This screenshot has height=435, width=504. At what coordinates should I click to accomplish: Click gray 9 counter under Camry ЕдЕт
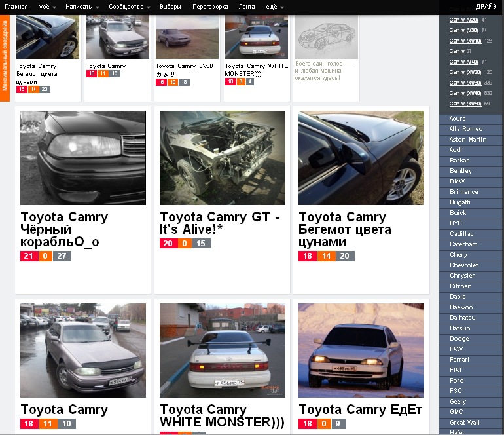[x=338, y=424]
